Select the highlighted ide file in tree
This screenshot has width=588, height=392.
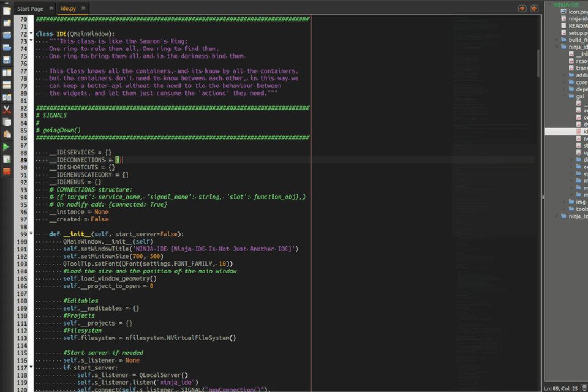click(x=566, y=131)
